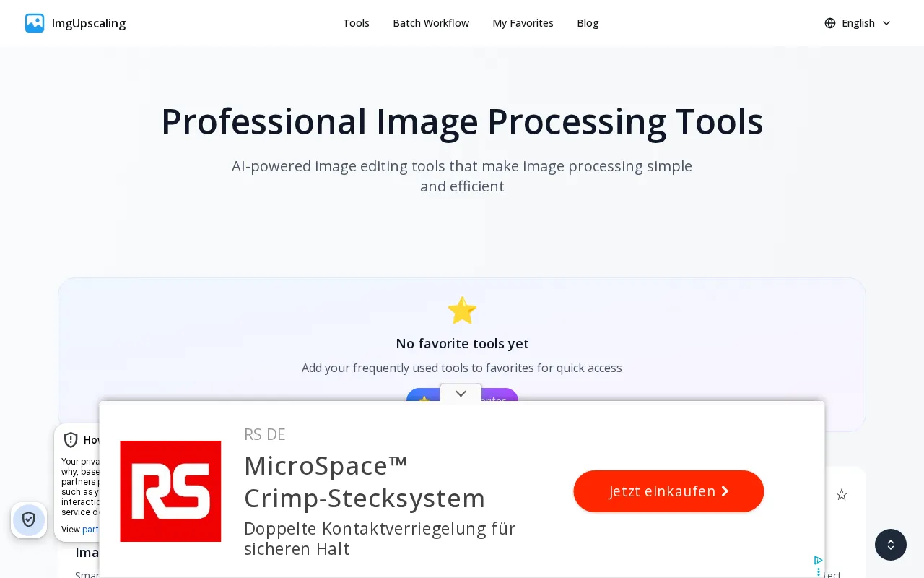Screen dimensions: 924x578
Task: Click the ImgUpscaling logo icon
Action: (35, 23)
